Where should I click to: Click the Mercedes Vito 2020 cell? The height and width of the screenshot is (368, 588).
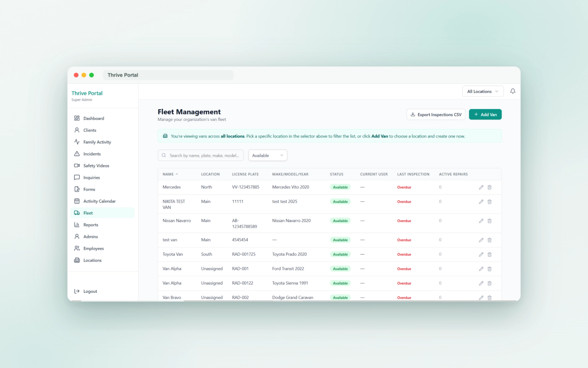(291, 187)
